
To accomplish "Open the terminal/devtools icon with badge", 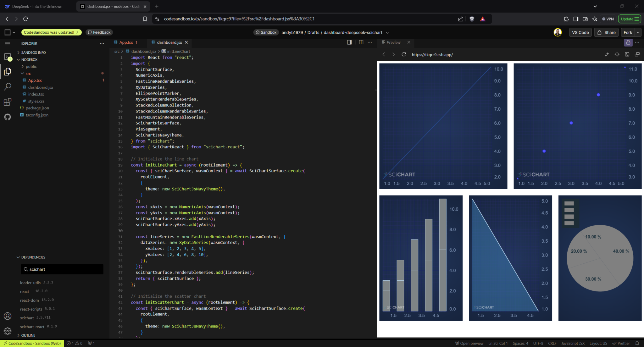I will coord(8,57).
